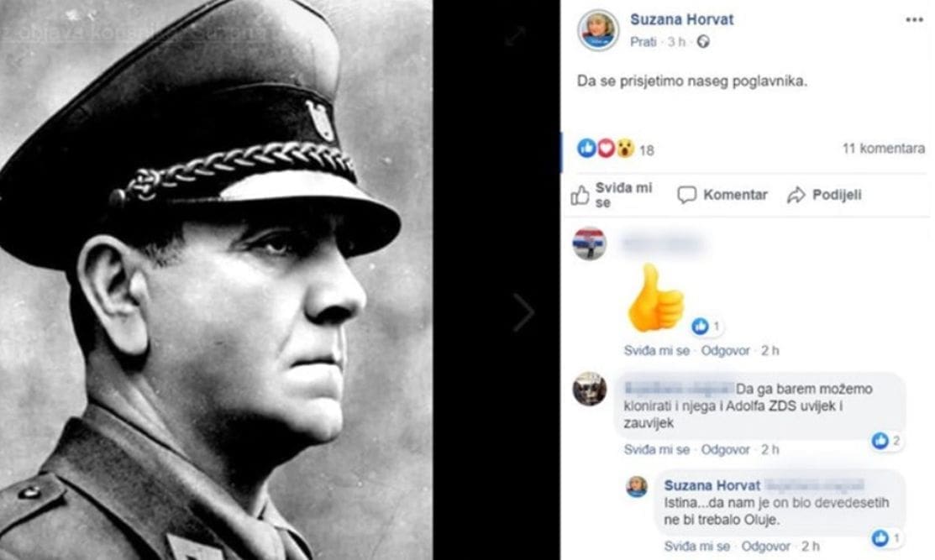
Task: Open first commenter's flag avatar
Action: click(589, 243)
